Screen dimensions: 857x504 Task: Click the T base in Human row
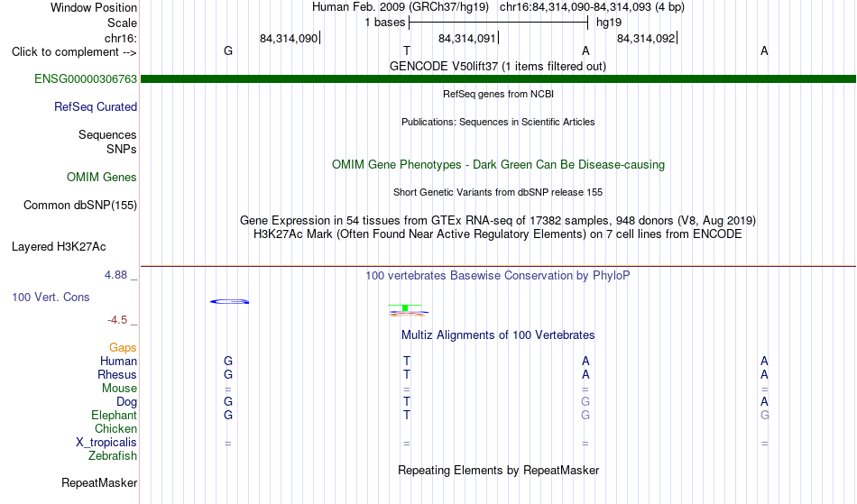(407, 361)
